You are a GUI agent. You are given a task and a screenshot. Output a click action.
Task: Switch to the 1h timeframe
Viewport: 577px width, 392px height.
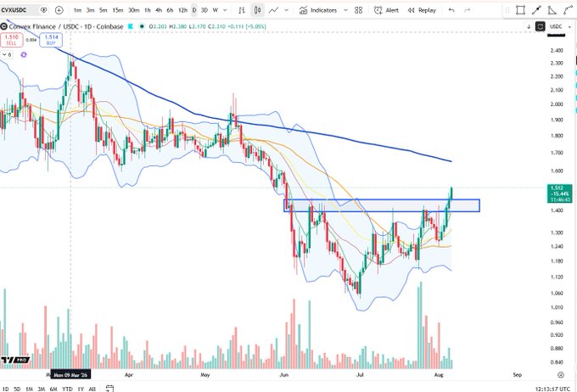point(148,10)
